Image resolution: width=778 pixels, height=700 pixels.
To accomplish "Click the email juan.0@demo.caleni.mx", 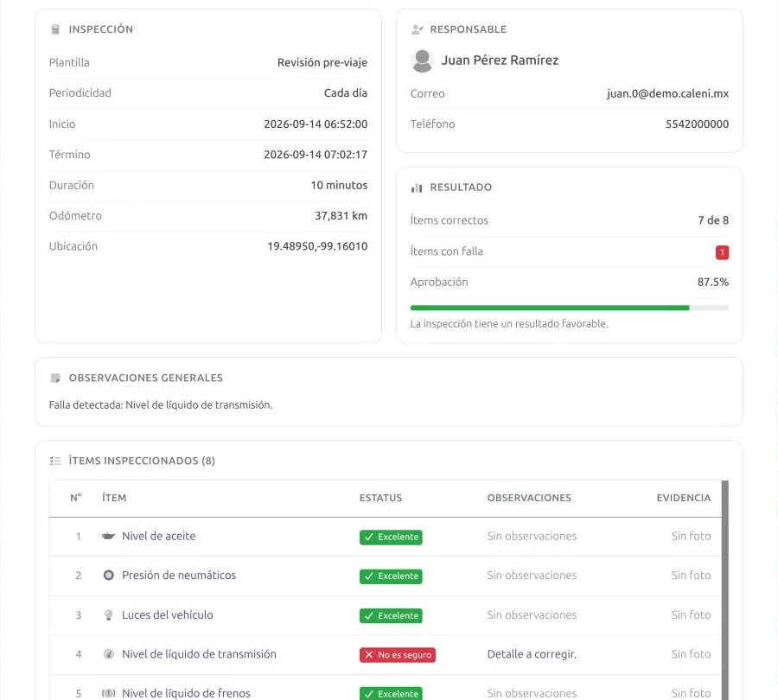I will [667, 93].
